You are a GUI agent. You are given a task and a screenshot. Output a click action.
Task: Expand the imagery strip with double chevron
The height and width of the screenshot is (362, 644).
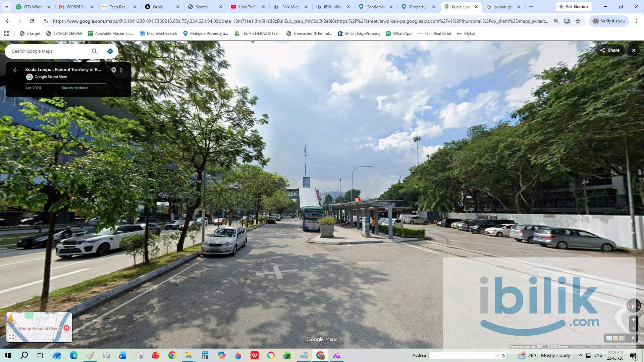pos(633,338)
